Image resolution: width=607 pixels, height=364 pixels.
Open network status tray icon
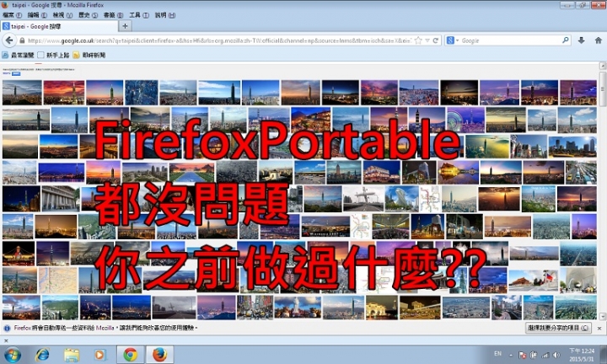[x=545, y=355]
